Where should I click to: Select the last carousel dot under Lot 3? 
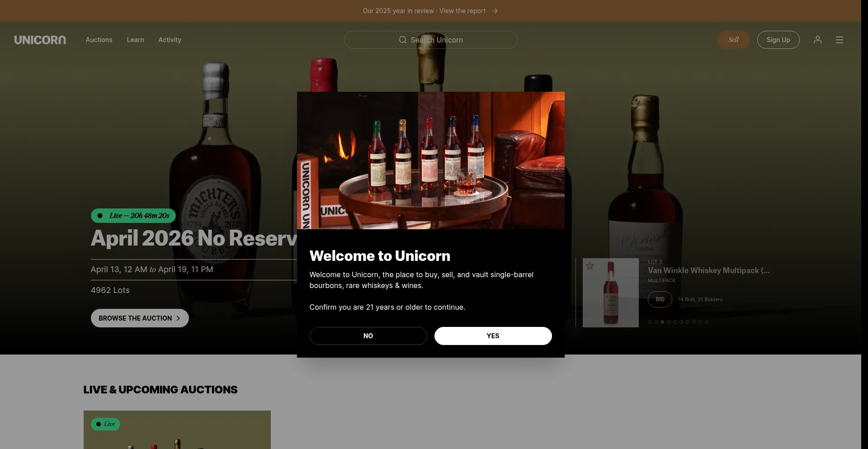pos(707,322)
